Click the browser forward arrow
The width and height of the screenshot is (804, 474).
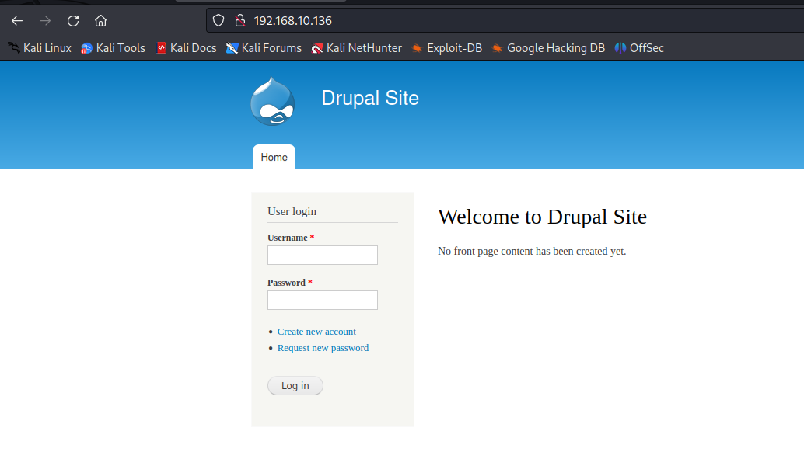point(45,20)
